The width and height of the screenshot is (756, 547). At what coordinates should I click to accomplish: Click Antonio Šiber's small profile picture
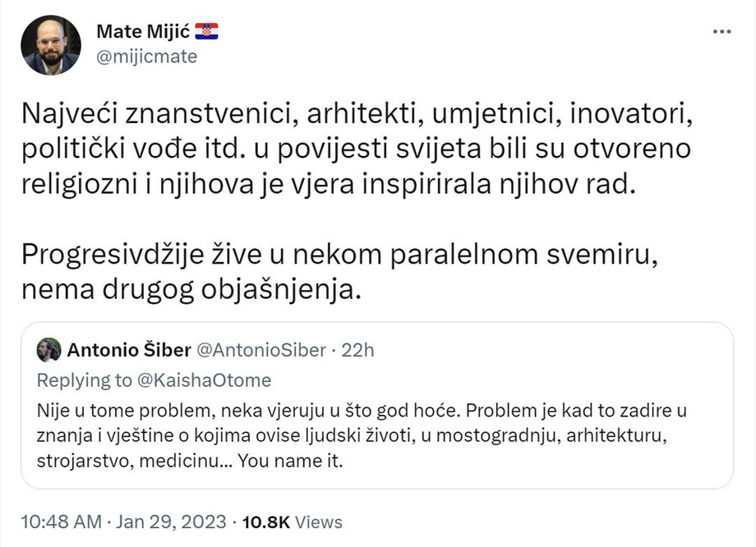coord(49,350)
